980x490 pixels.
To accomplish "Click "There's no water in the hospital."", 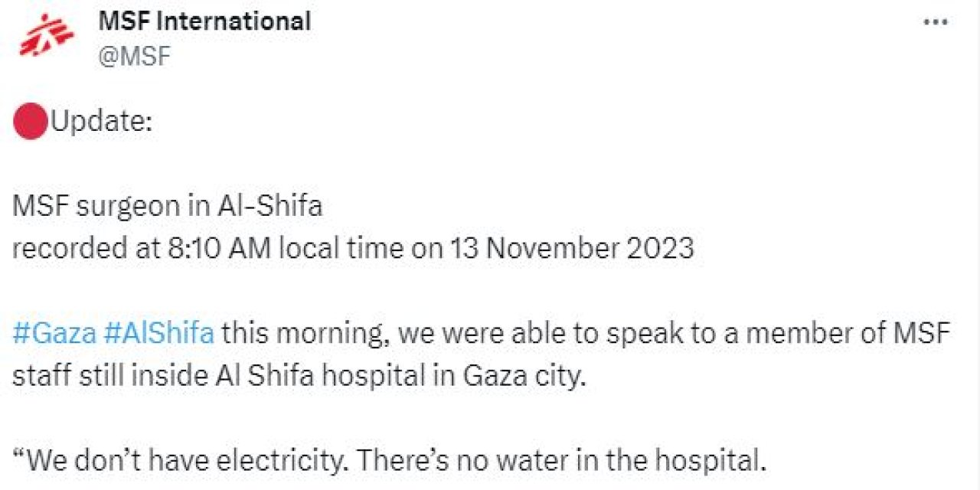I will click(561, 461).
